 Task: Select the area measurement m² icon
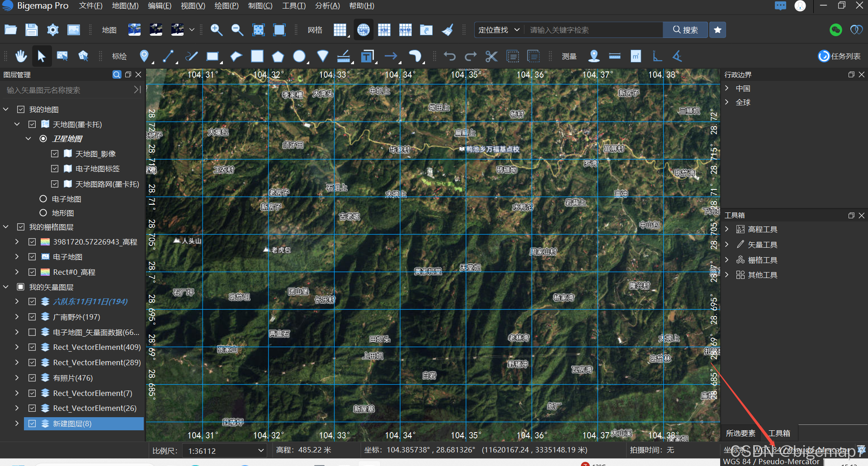pos(636,56)
